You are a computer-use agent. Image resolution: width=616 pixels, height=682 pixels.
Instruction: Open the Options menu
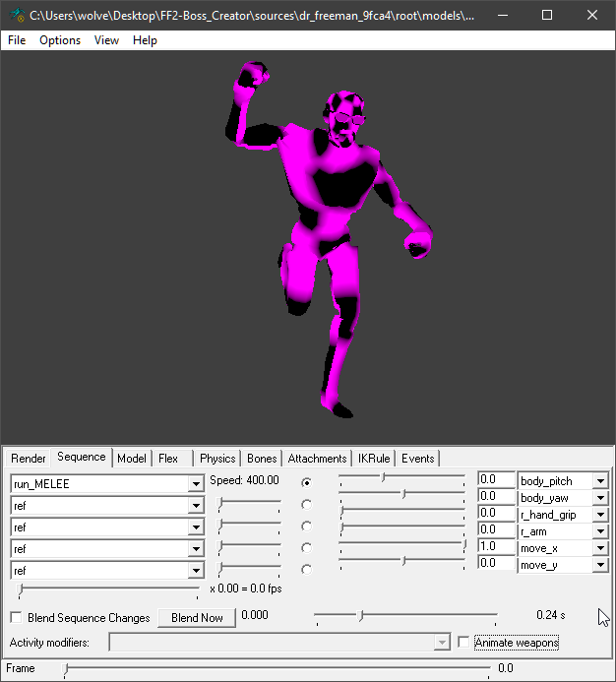point(60,40)
